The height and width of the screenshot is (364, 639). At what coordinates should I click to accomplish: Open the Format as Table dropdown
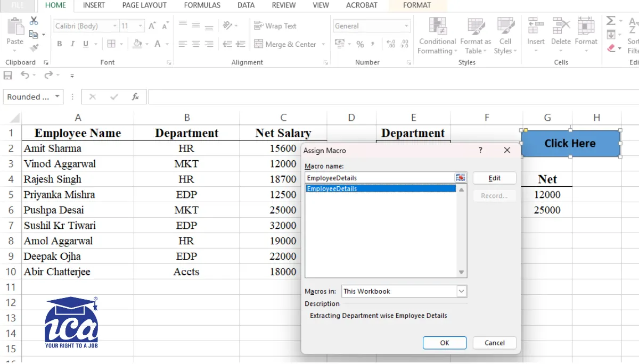(x=476, y=35)
